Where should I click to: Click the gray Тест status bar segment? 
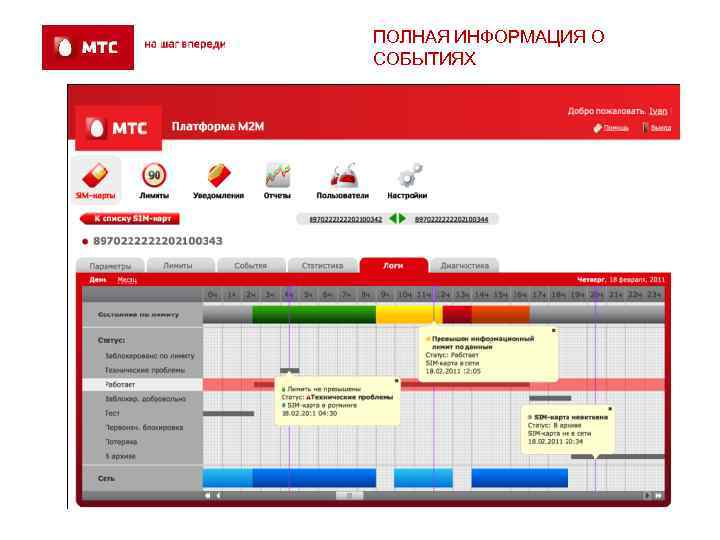[229, 413]
